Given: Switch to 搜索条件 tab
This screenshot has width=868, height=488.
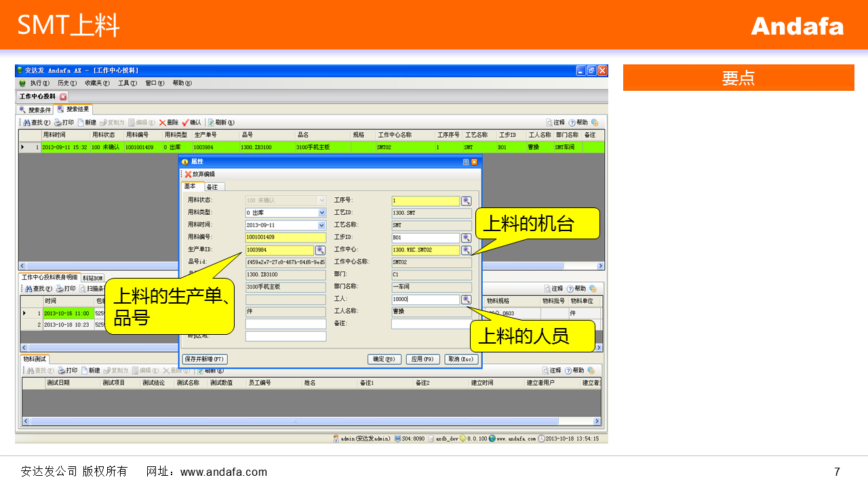Looking at the screenshot, I should point(35,110).
